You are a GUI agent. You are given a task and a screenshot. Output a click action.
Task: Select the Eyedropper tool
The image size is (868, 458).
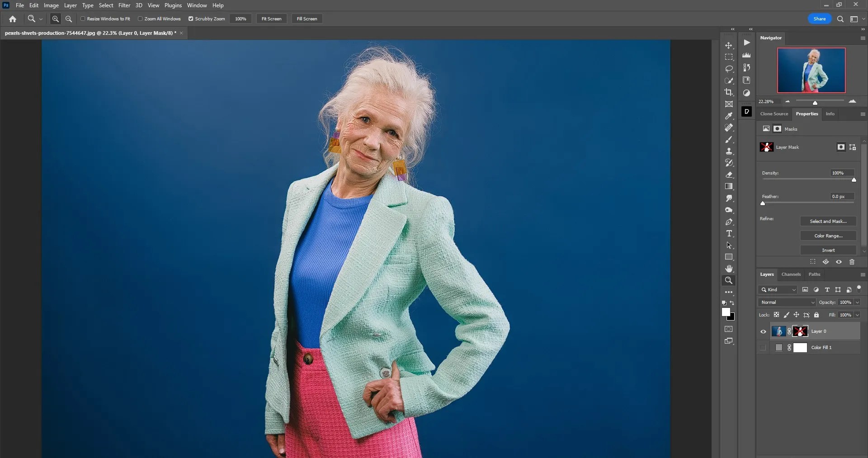(729, 116)
